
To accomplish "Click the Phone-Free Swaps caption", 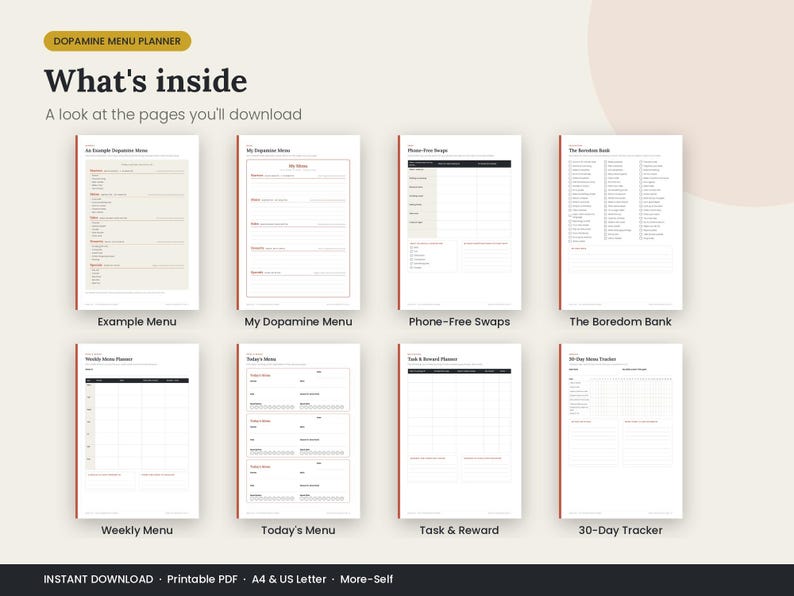I will click(x=459, y=322).
